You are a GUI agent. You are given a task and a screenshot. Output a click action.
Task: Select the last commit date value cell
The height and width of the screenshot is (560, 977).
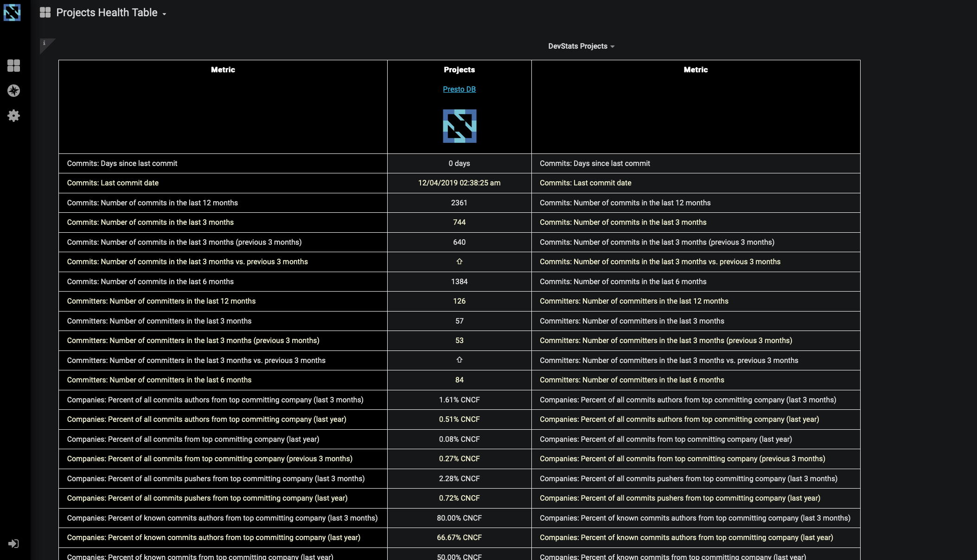[x=459, y=183]
